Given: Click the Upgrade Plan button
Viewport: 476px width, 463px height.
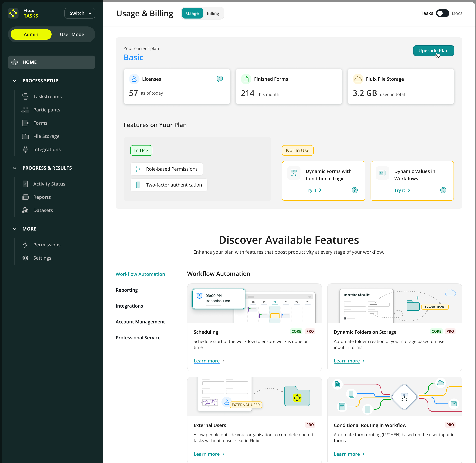Looking at the screenshot, I should click(433, 51).
